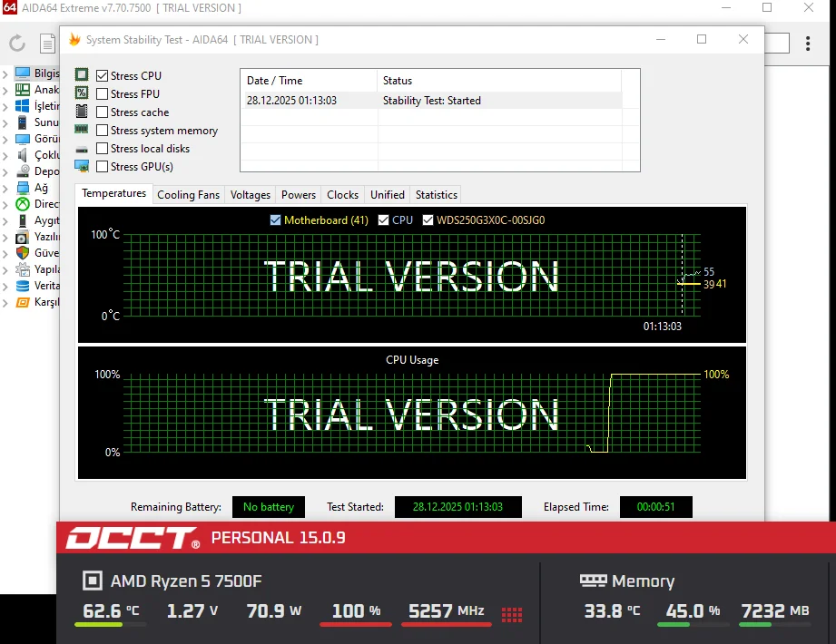Screen dimensions: 836x644
Task: Click the refresh icon in AIDA64 toolbar
Action: point(17,44)
